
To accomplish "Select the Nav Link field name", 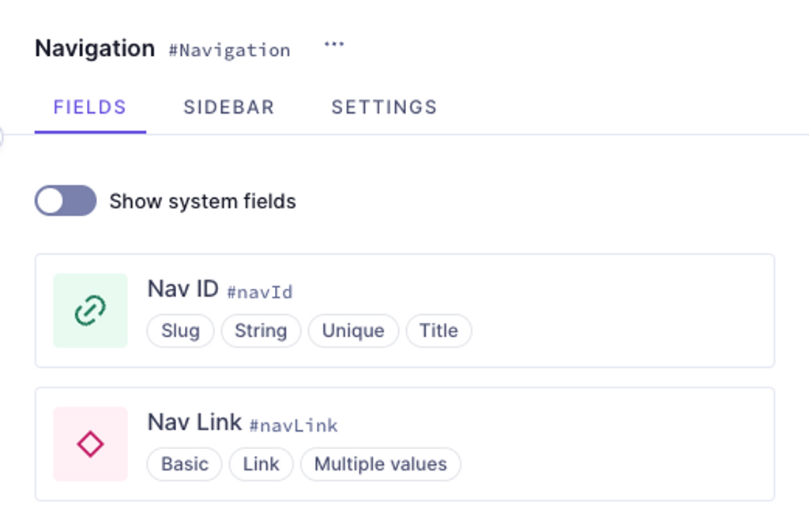I will (194, 422).
